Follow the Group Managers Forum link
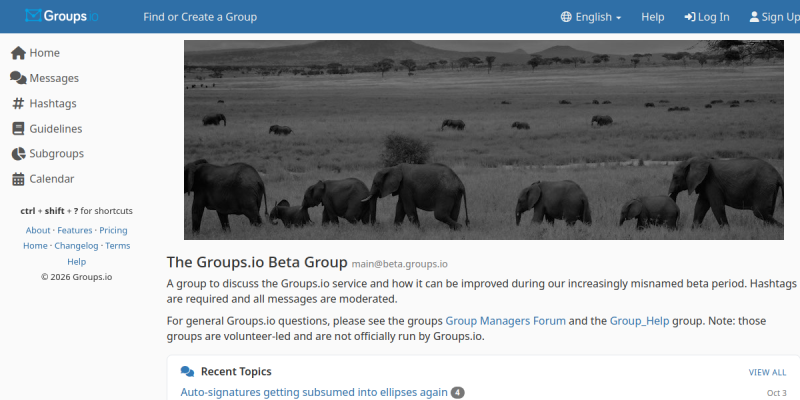 (x=506, y=321)
